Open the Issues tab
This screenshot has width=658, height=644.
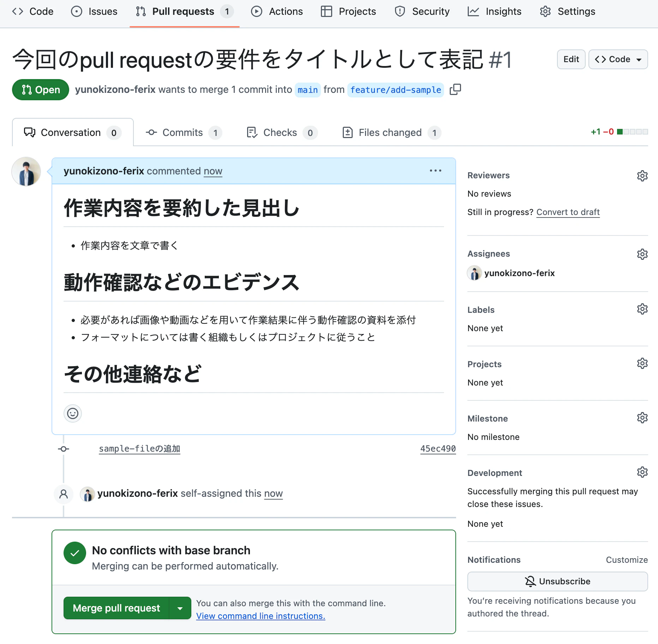(x=94, y=12)
